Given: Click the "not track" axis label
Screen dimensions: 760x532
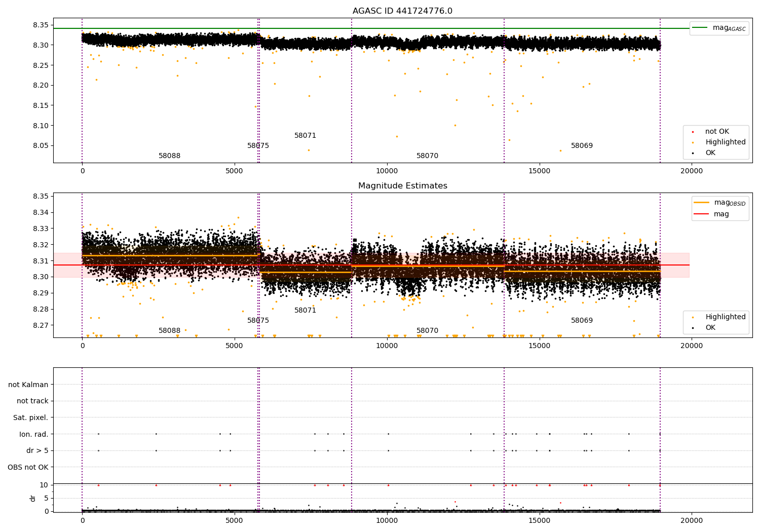Looking at the screenshot, I should tap(32, 401).
